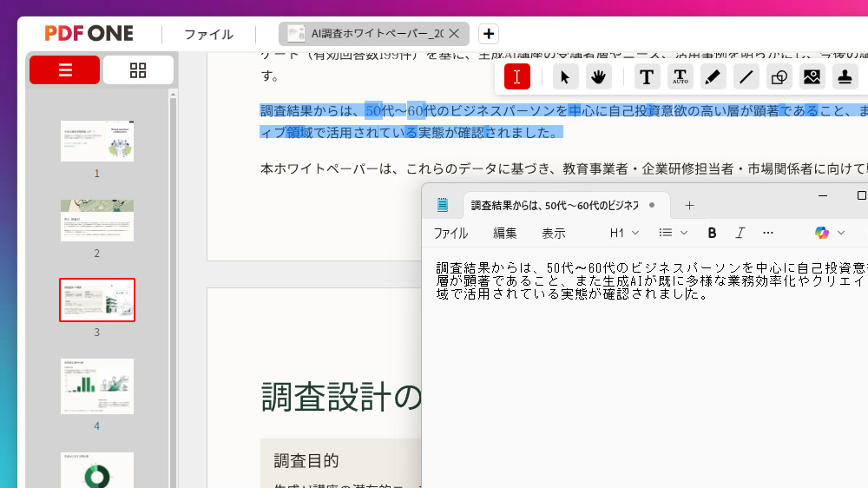This screenshot has width=868, height=488.
Task: Select the text cursor tool in toolbar
Action: pyautogui.click(x=516, y=76)
